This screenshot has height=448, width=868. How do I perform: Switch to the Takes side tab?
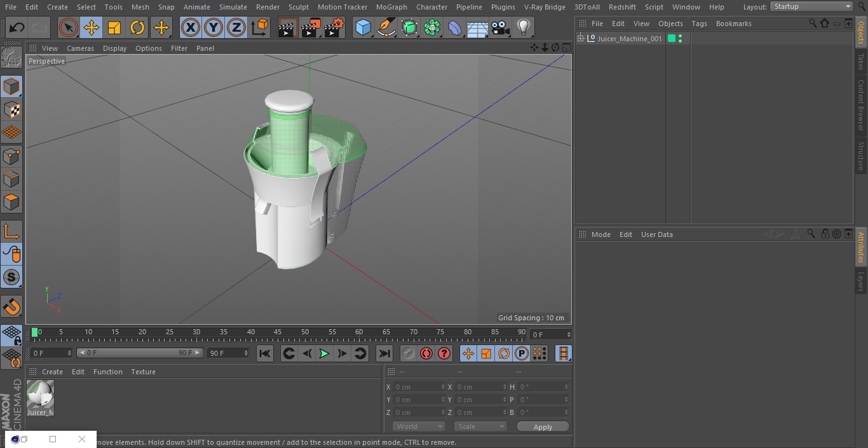pyautogui.click(x=861, y=62)
